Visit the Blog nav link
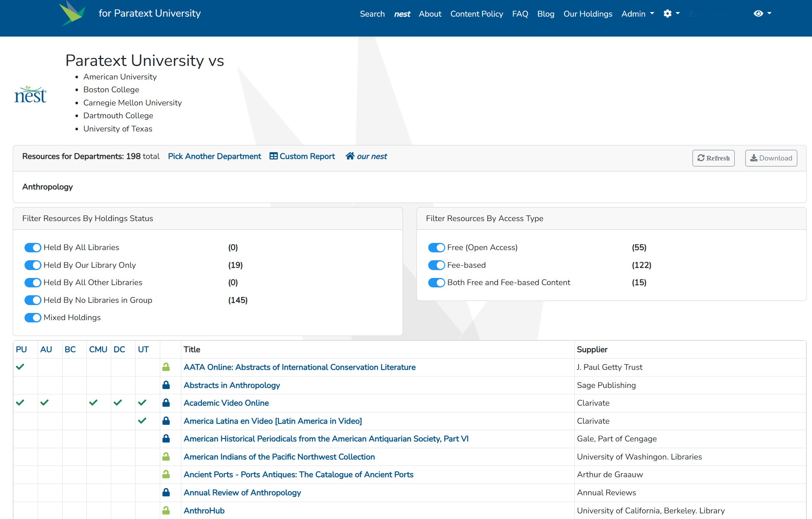812x519 pixels. coord(545,14)
